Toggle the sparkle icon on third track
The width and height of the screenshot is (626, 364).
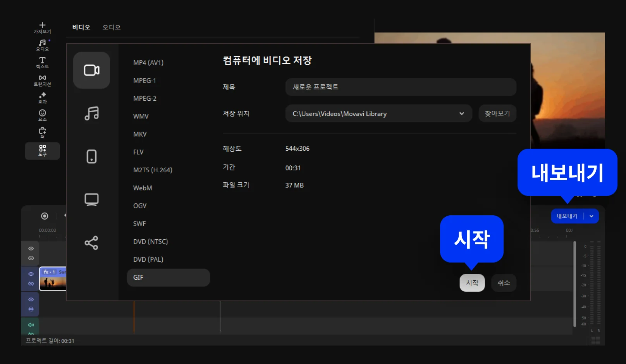point(31,309)
